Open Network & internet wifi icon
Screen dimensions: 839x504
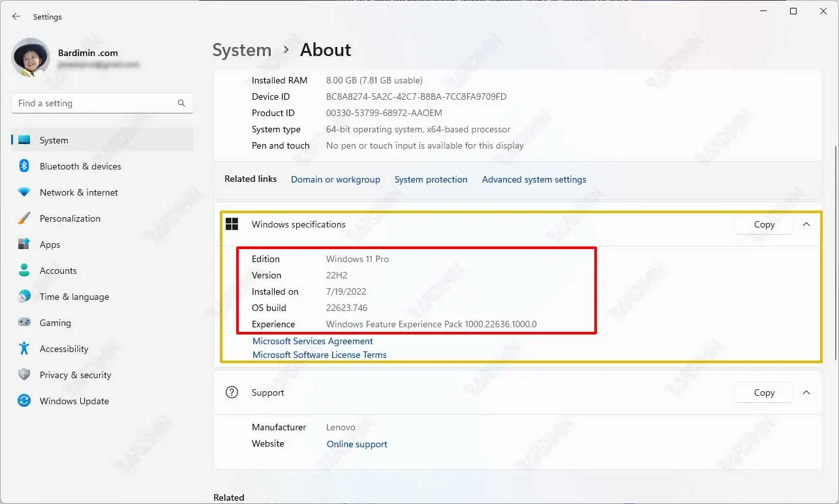tap(24, 192)
